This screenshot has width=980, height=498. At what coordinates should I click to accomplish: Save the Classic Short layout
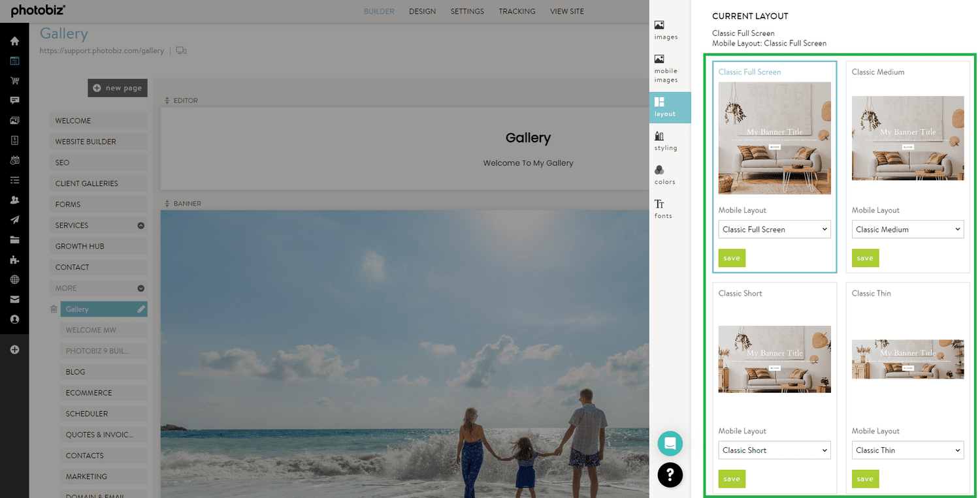click(732, 479)
